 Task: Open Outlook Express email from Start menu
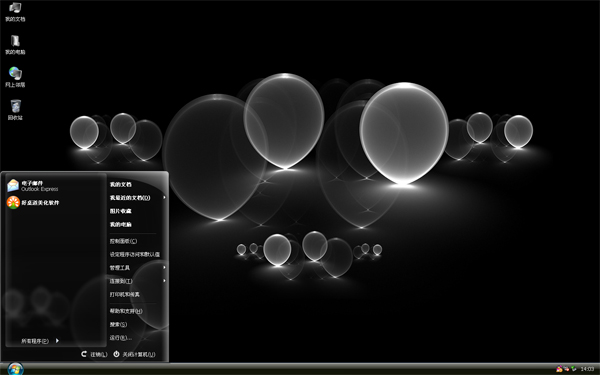click(x=33, y=186)
